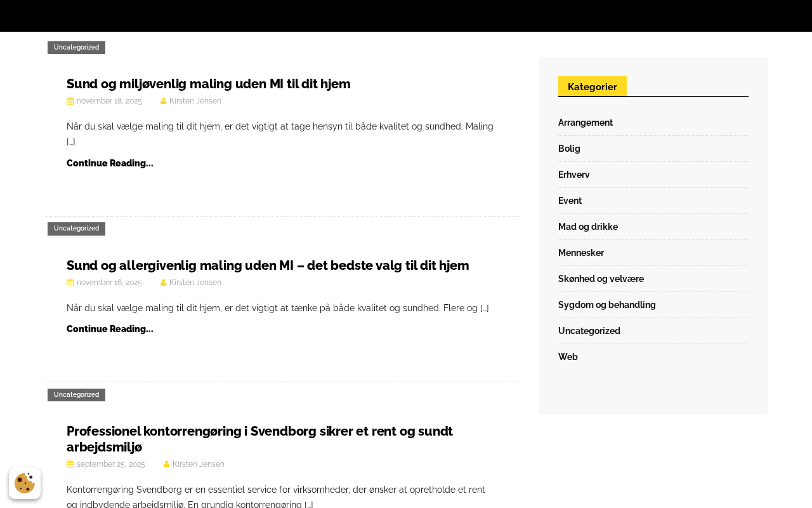The width and height of the screenshot is (812, 508).
Task: Open the Mad og drikke category
Action: [x=588, y=227]
